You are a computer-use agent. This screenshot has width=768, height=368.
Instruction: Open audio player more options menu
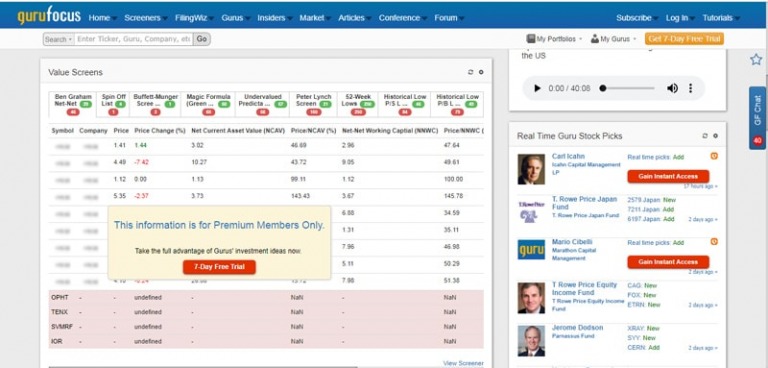point(691,88)
